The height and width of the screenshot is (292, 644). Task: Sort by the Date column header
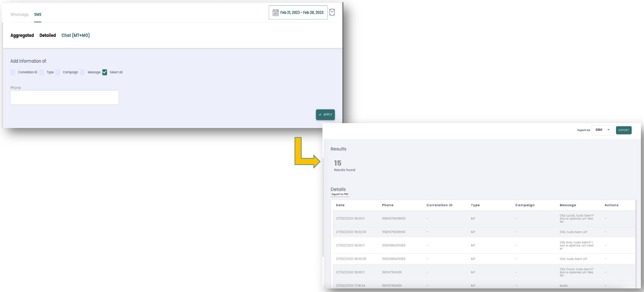340,205
